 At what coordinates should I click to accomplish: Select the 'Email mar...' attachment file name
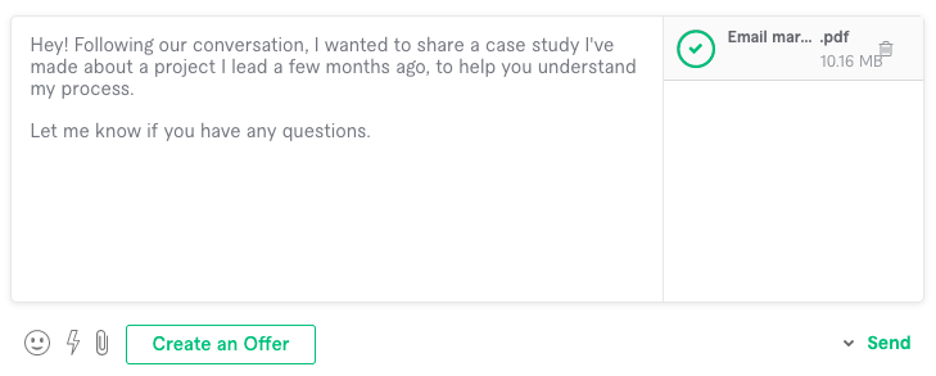click(x=769, y=38)
